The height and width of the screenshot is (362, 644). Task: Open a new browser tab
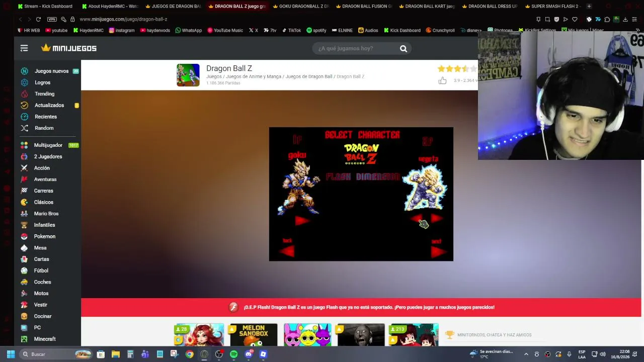(589, 6)
